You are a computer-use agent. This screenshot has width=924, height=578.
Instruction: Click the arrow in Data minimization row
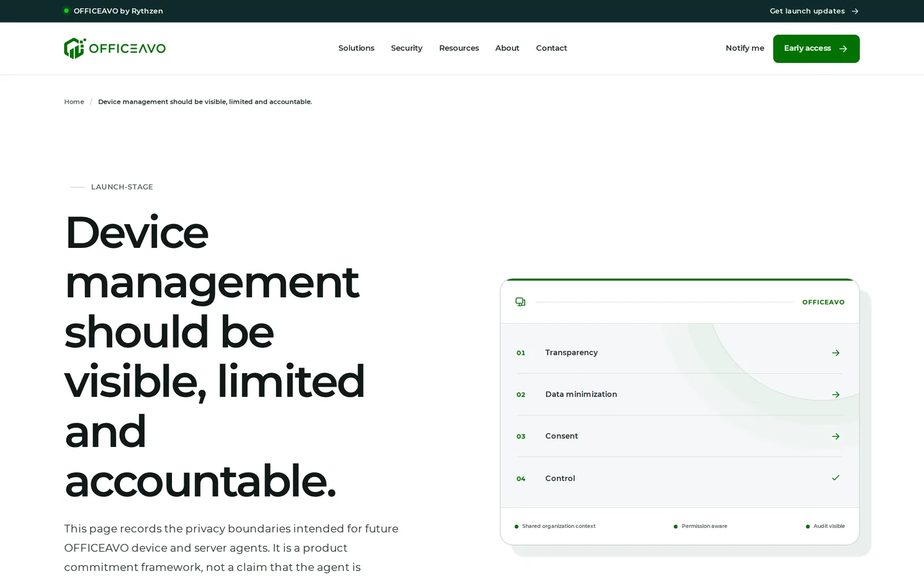tap(835, 394)
